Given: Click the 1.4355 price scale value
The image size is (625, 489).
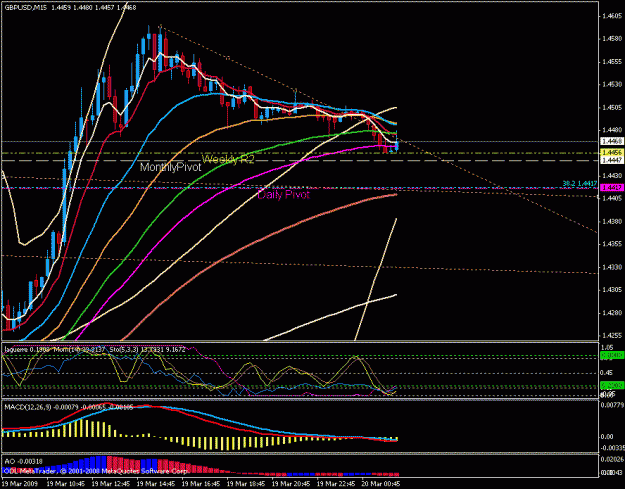Looking at the screenshot, I should coord(613,244).
